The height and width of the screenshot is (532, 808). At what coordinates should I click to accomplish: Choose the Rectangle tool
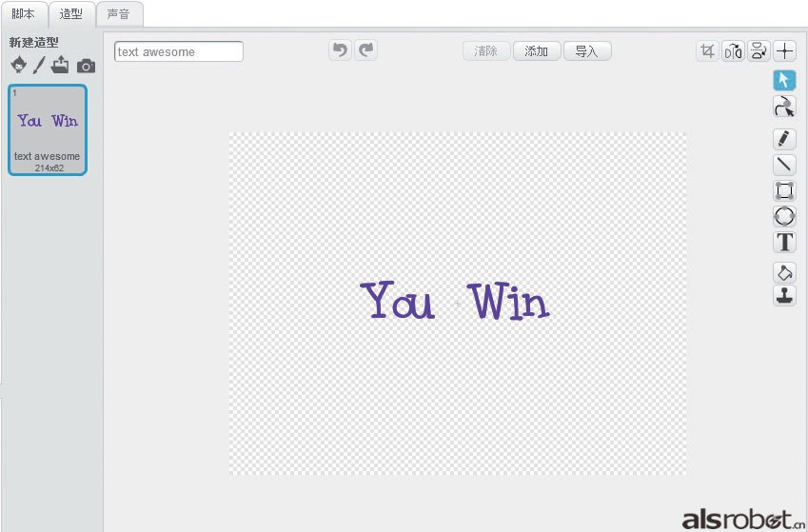783,190
